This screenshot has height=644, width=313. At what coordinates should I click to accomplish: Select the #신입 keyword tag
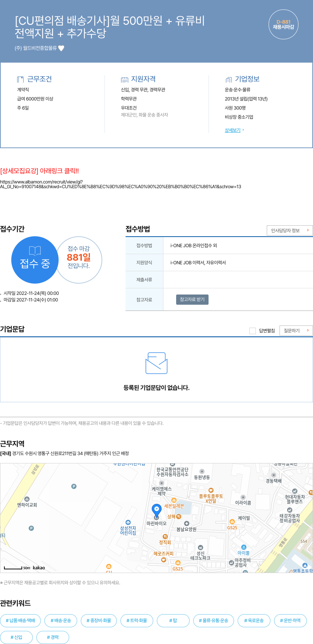click(x=16, y=637)
